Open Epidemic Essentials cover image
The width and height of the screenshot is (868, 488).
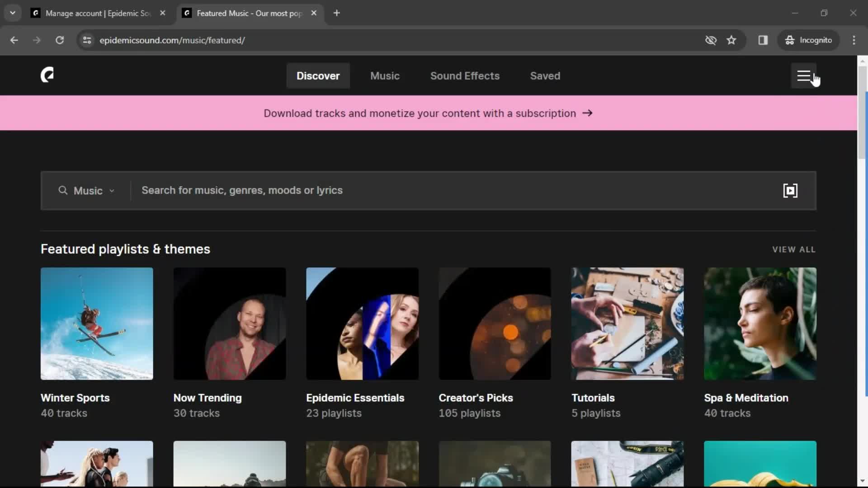(x=362, y=324)
